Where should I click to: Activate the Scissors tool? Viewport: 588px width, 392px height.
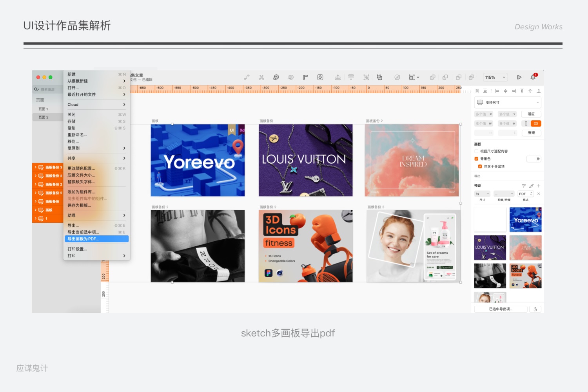[261, 77]
